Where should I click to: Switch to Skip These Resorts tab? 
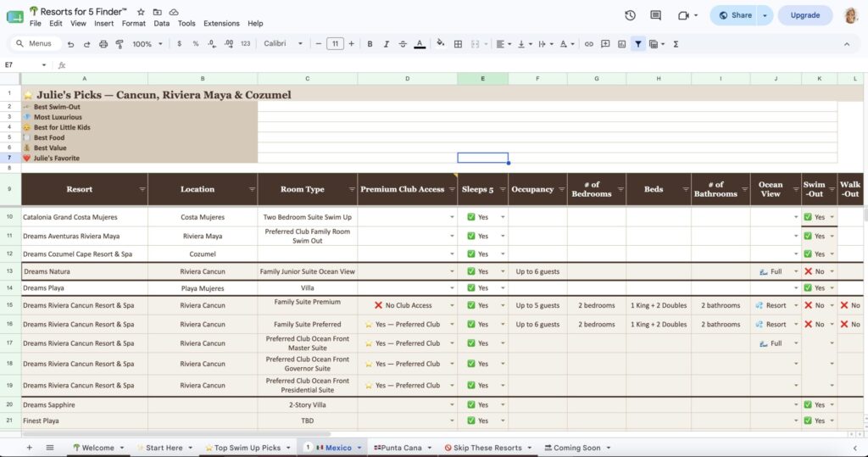(x=487, y=448)
